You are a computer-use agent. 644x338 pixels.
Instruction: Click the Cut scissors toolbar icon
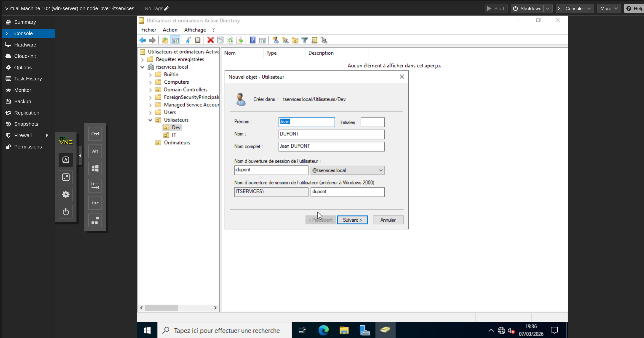point(188,40)
